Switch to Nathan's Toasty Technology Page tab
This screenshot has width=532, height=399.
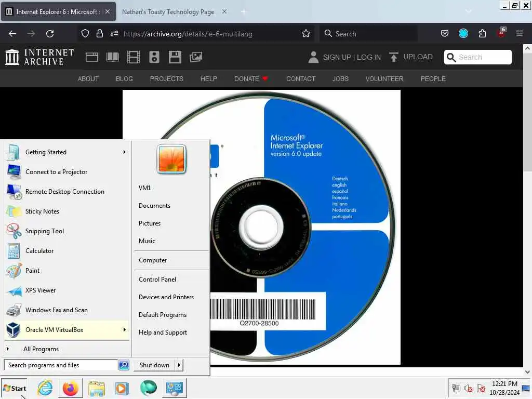[168, 12]
